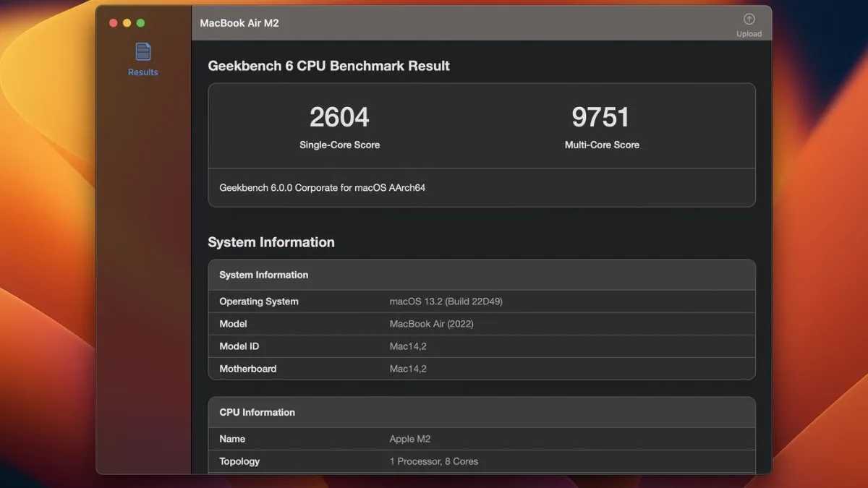Maximize the window with the green button

140,23
